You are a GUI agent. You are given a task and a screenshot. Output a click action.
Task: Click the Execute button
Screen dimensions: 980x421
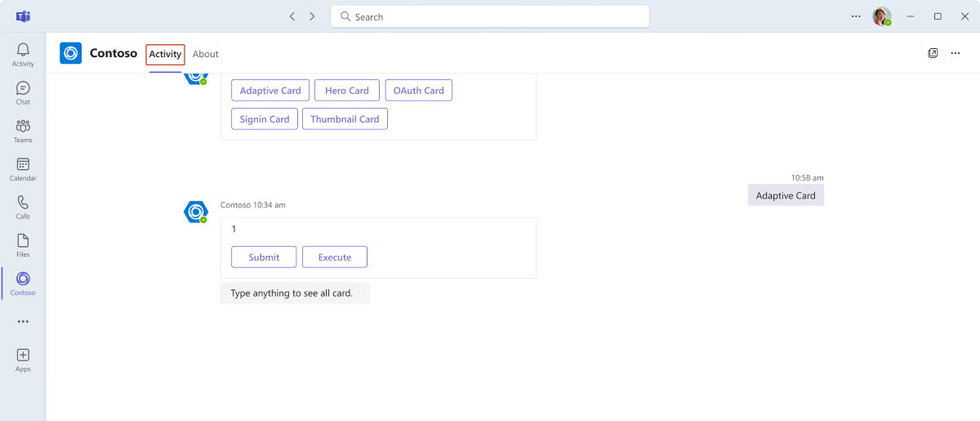[335, 257]
